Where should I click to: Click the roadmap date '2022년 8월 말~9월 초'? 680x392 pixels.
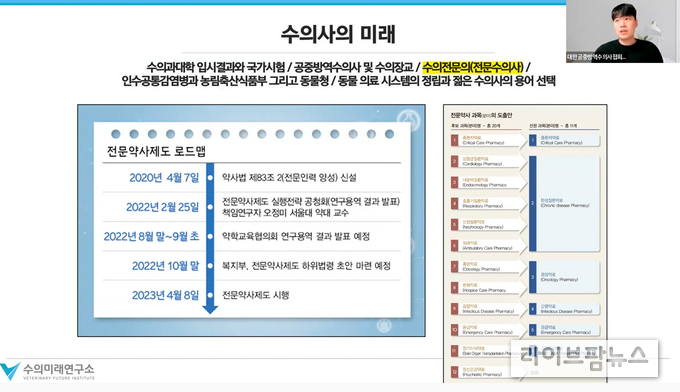(151, 236)
